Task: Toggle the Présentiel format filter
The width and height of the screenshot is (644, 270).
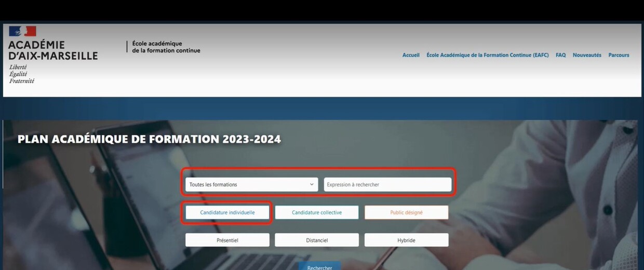Action: point(227,240)
